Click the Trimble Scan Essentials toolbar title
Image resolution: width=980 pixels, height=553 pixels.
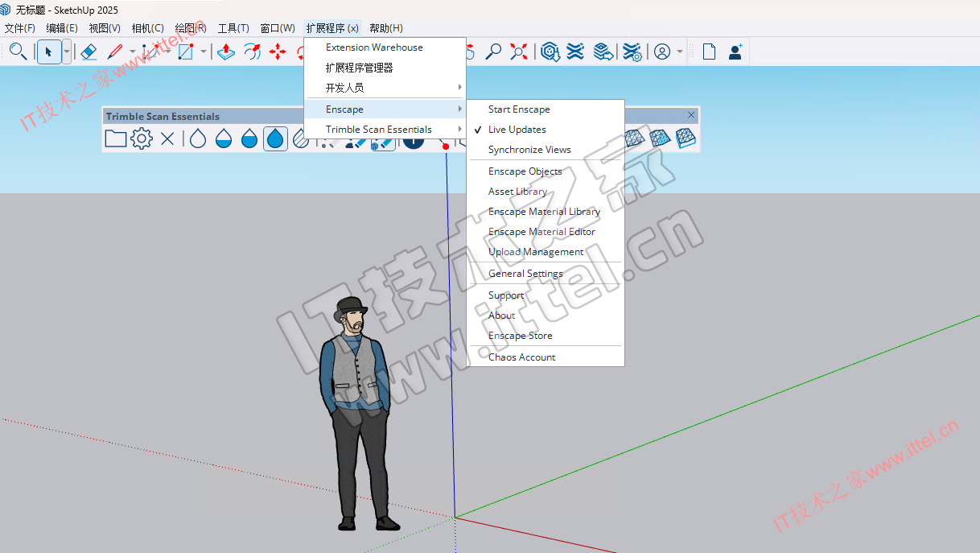(x=163, y=117)
